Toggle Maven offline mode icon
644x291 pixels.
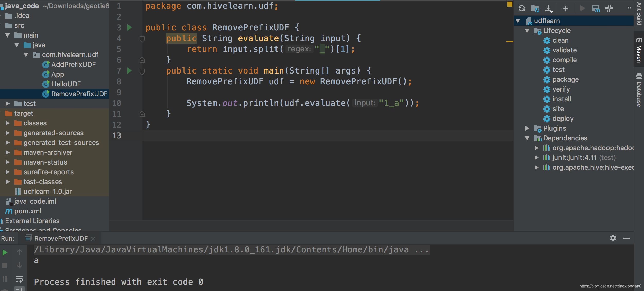click(x=609, y=8)
